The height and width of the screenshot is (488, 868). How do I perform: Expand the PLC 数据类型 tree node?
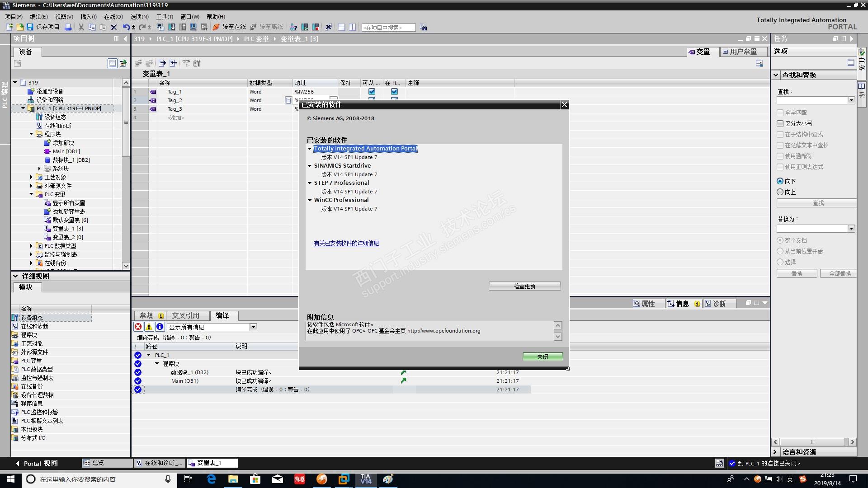click(31, 246)
